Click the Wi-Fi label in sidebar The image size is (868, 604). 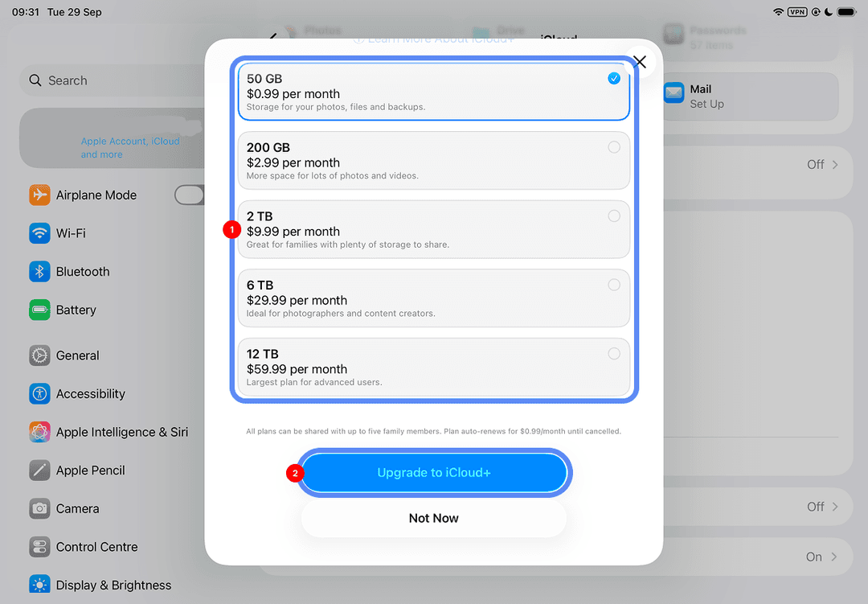click(x=71, y=233)
